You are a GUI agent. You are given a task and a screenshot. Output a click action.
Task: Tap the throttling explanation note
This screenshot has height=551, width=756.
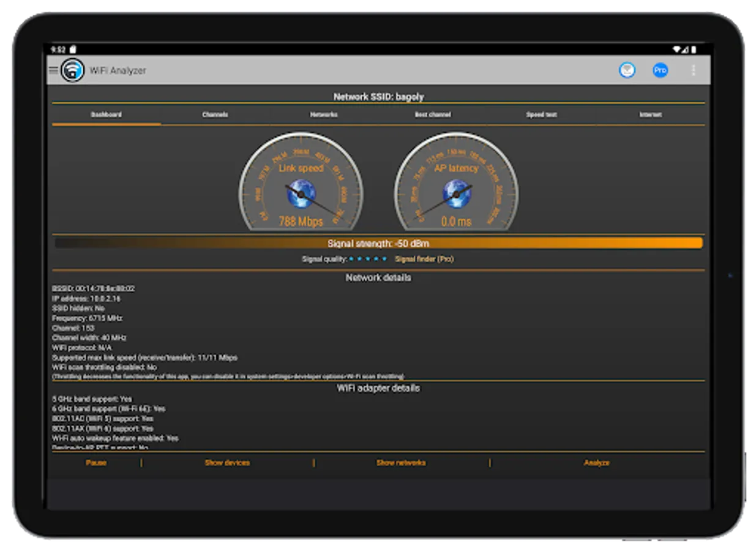pyautogui.click(x=228, y=376)
